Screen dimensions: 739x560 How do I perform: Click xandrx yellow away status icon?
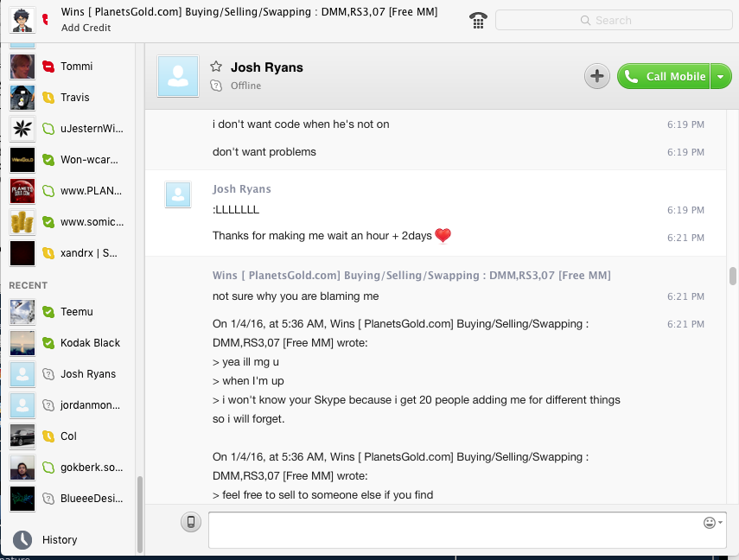click(x=48, y=253)
